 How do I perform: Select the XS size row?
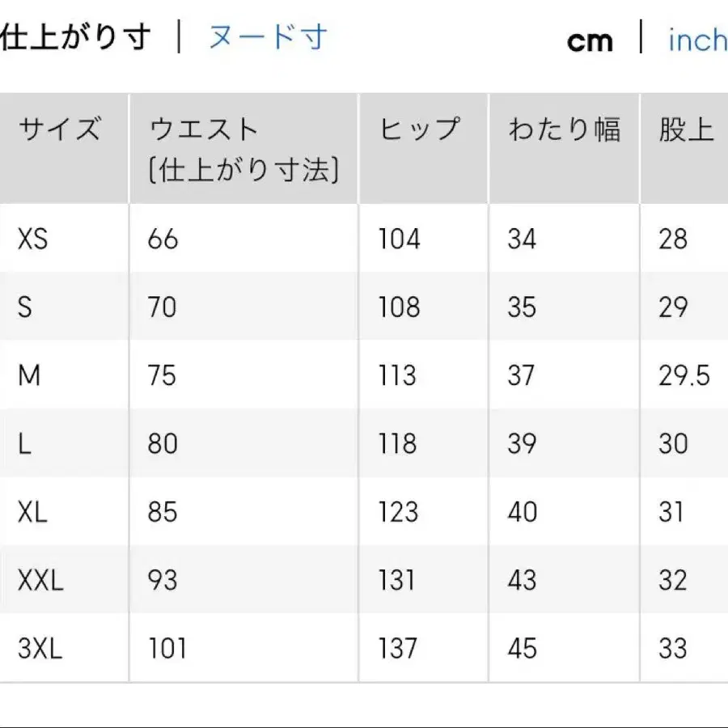pos(31,239)
